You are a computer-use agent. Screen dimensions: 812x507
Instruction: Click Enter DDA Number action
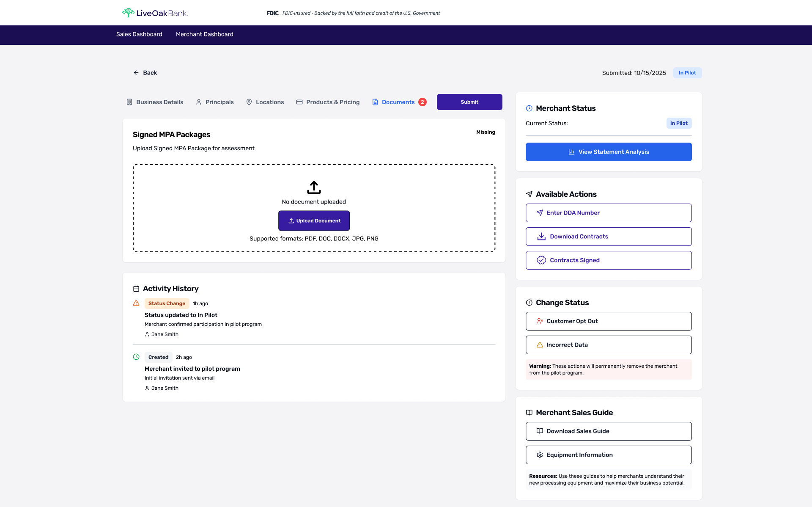(609, 213)
